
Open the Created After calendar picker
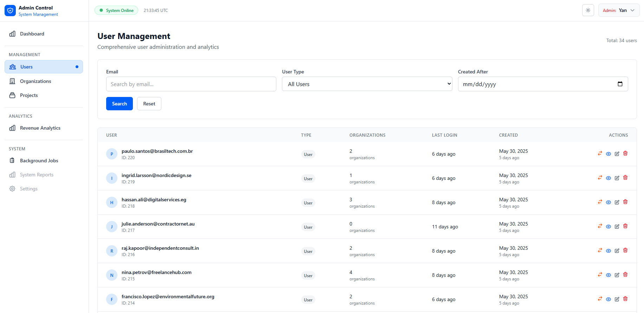620,84
